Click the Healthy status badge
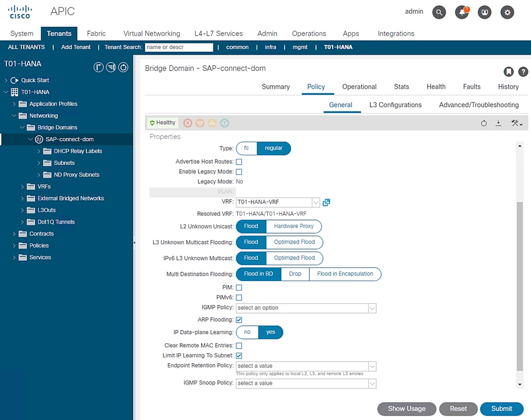This screenshot has height=420, width=531. pos(163,123)
